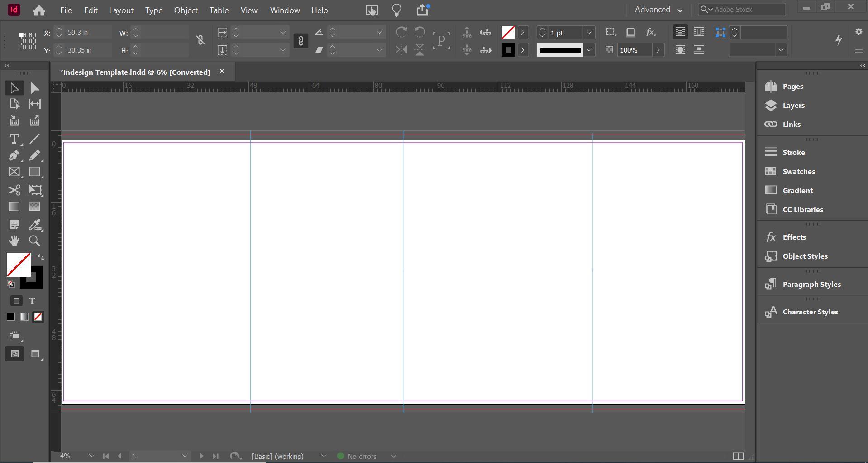The width and height of the screenshot is (868, 463).
Task: Select the Scissors tool
Action: pyautogui.click(x=14, y=190)
